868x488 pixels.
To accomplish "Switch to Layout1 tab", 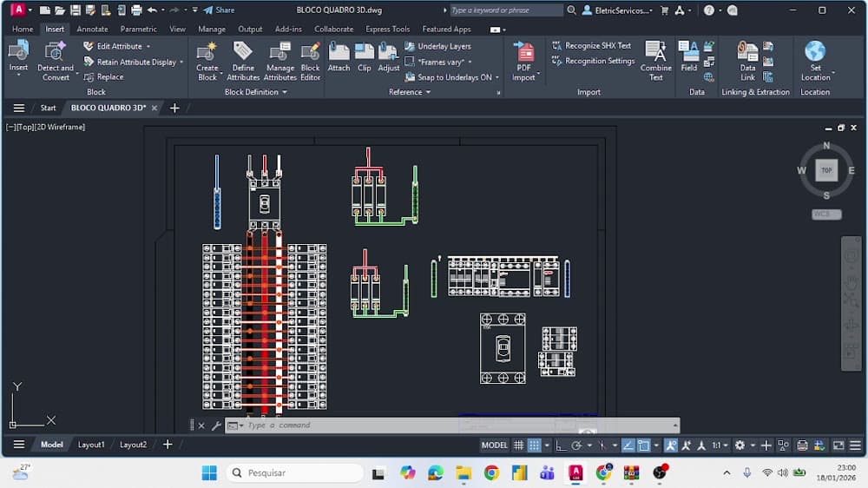I will 91,445.
